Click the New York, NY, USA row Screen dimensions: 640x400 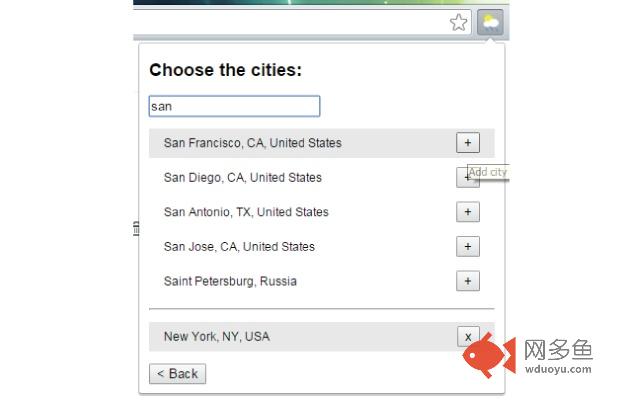tap(217, 337)
